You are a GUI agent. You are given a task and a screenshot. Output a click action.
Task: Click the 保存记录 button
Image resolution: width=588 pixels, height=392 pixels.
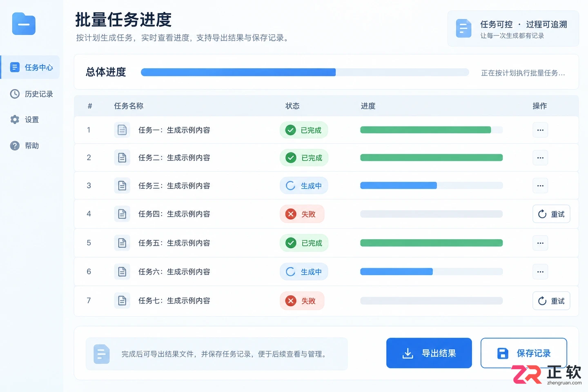pos(524,353)
